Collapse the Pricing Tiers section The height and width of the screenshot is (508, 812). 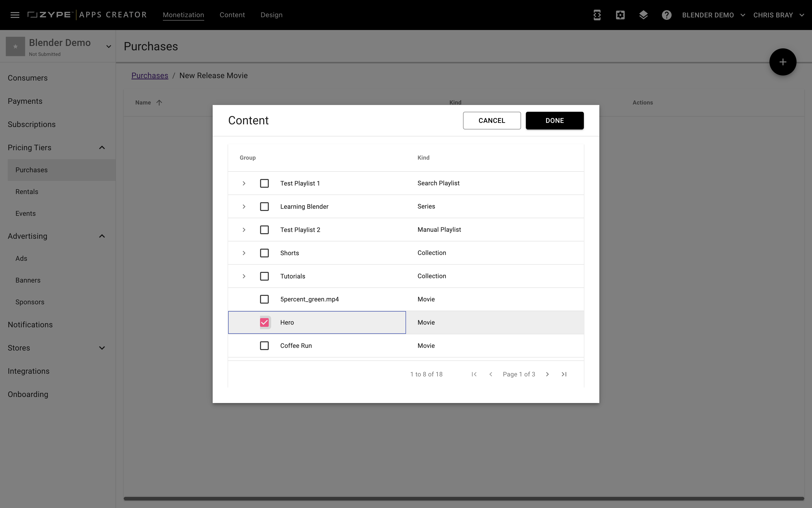[x=102, y=148]
